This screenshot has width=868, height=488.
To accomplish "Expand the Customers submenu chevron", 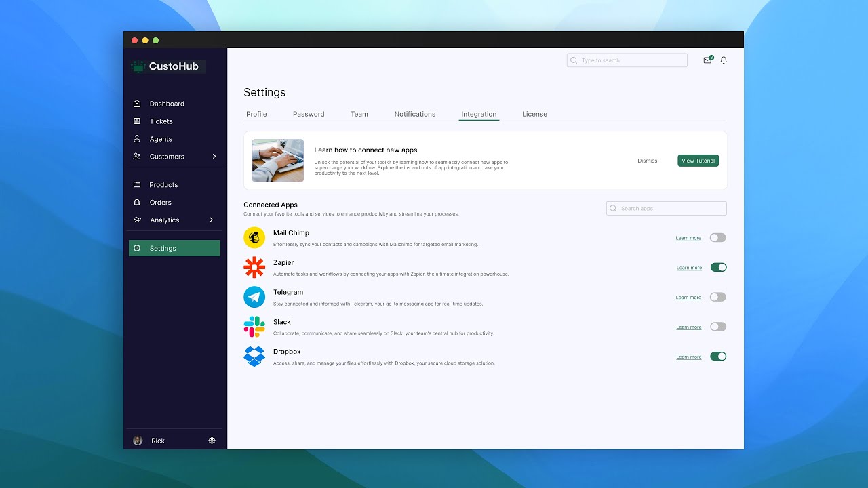I will (x=214, y=157).
